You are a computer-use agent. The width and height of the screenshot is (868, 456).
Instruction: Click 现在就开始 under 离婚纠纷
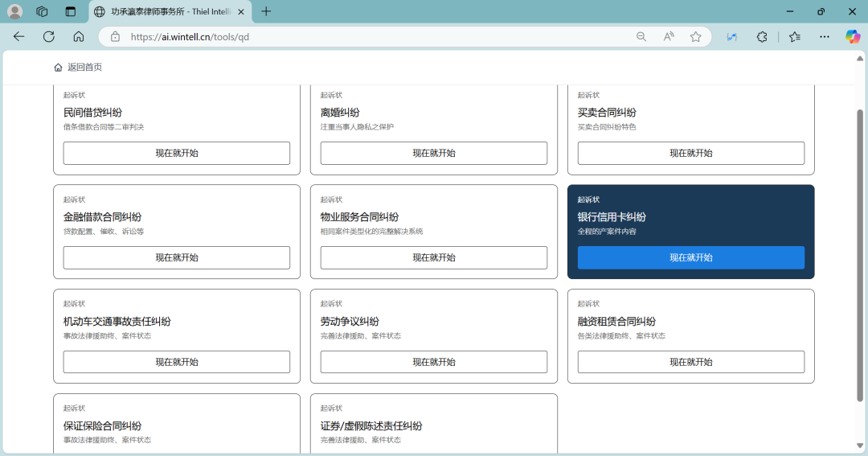pyautogui.click(x=433, y=153)
